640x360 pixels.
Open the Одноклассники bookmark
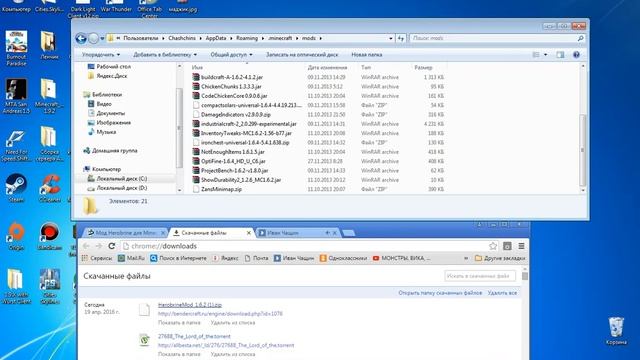[x=343, y=258]
